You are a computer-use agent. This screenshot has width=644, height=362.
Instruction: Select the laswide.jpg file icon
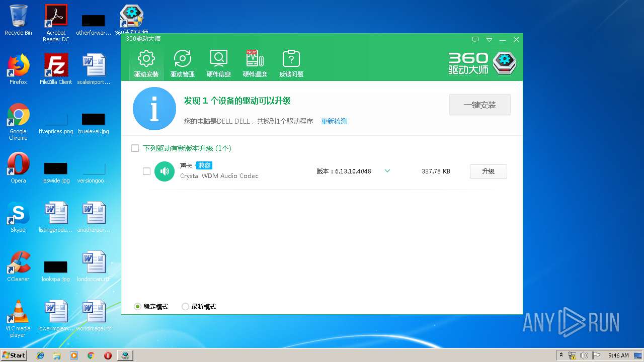(x=56, y=173)
